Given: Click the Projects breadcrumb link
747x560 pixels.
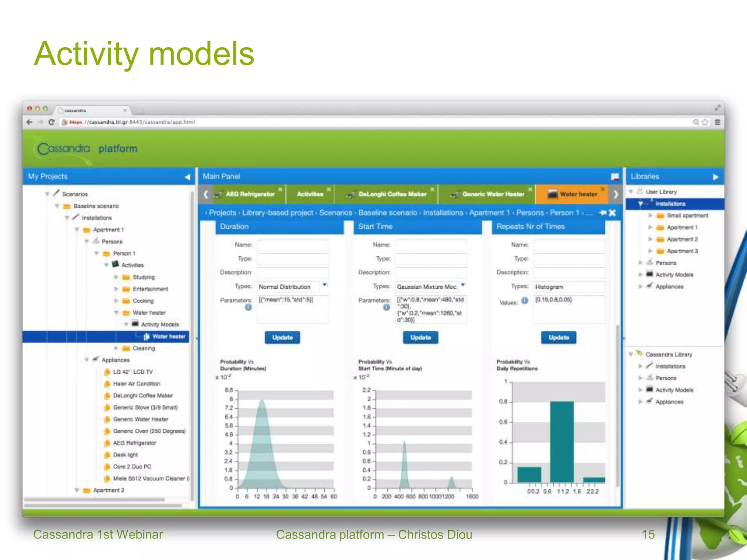Looking at the screenshot, I should [222, 213].
